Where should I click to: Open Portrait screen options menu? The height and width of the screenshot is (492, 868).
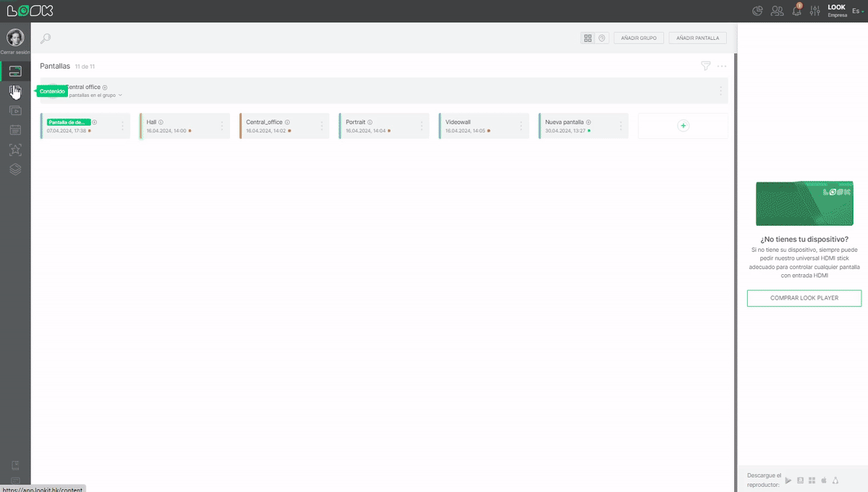point(422,126)
